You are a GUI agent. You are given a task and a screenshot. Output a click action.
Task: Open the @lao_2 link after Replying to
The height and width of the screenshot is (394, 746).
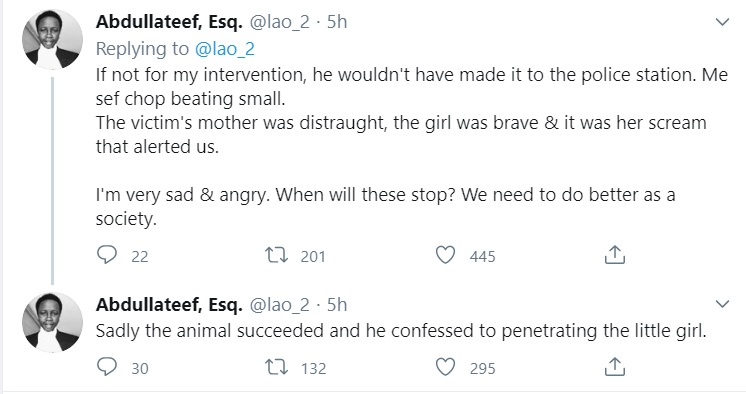tap(225, 49)
